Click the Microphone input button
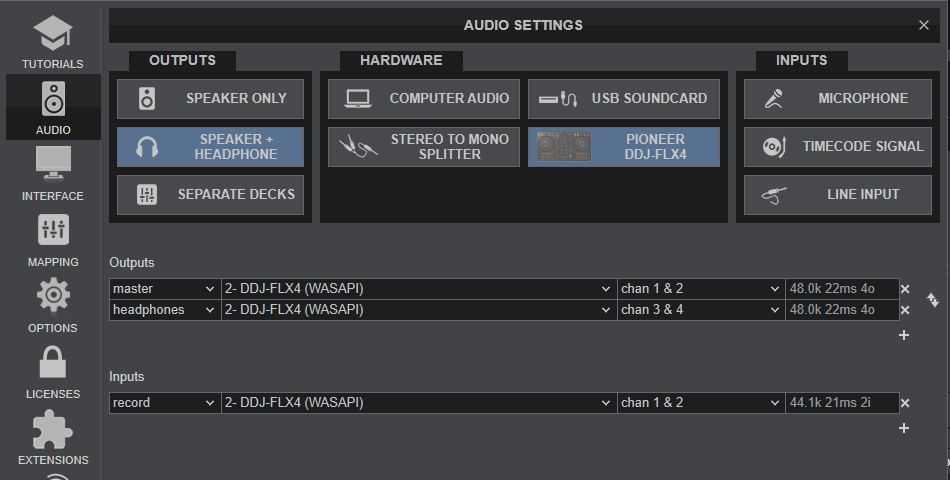The image size is (950, 480). pos(837,99)
